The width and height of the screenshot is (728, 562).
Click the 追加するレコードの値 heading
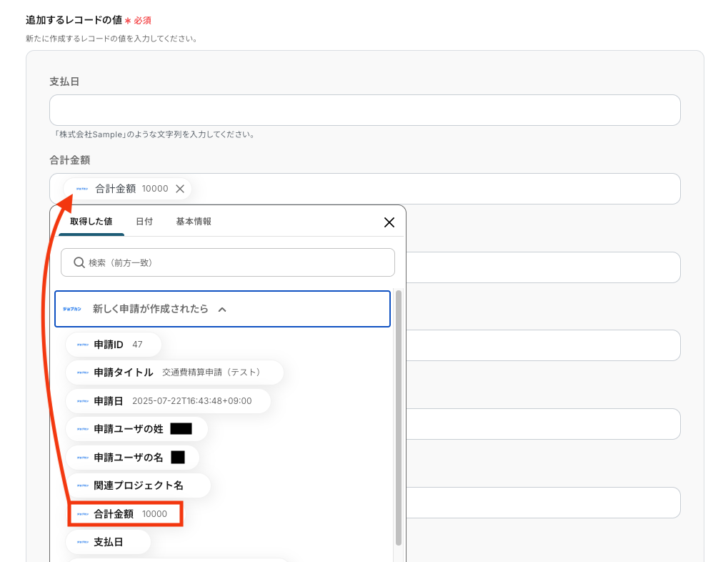coord(74,20)
